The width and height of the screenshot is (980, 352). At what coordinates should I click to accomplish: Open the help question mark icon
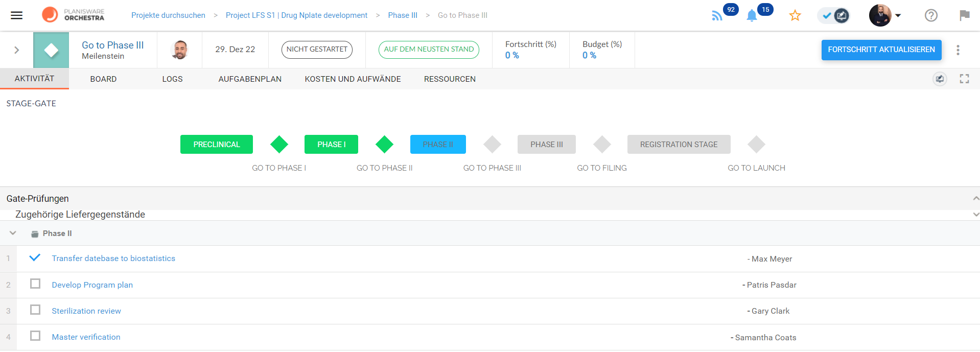931,16
